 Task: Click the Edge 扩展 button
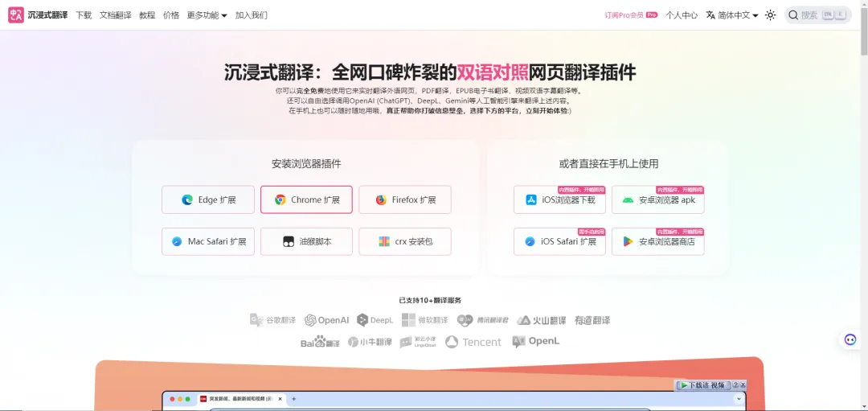(x=208, y=200)
